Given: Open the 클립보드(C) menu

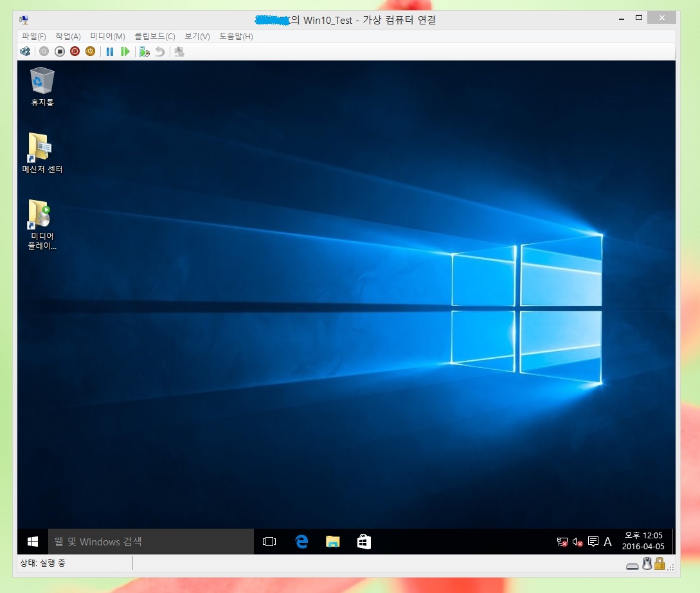Looking at the screenshot, I should tap(155, 36).
